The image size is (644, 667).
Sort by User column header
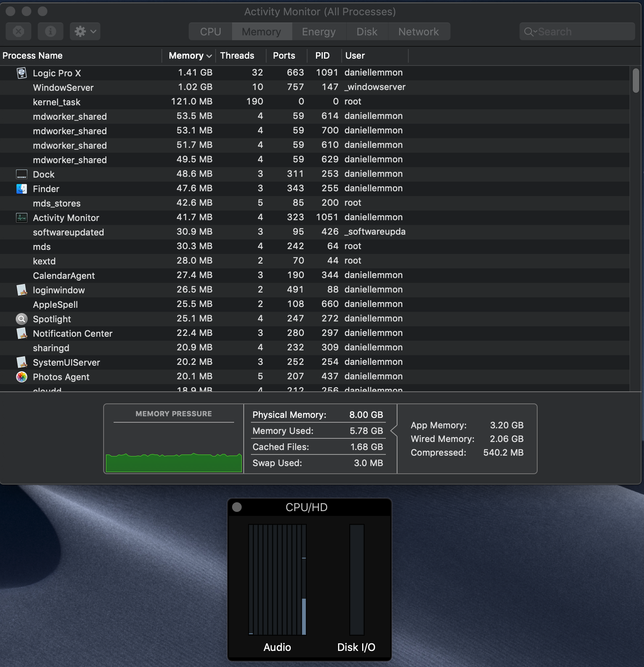pos(375,55)
